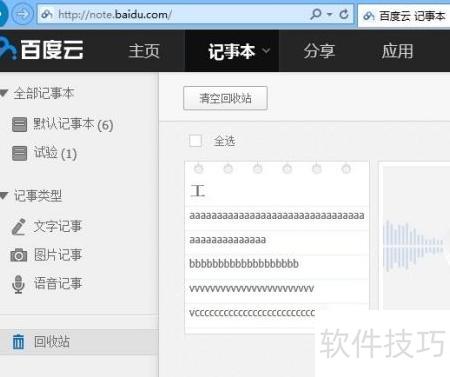The height and width of the screenshot is (377, 450).
Task: Click the browser forward arrow button
Action: tap(22, 14)
